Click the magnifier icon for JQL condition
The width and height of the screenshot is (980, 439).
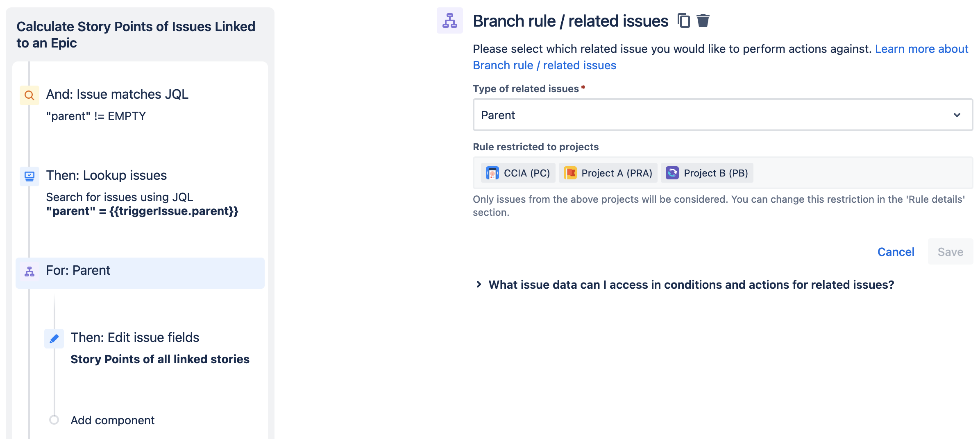[29, 95]
